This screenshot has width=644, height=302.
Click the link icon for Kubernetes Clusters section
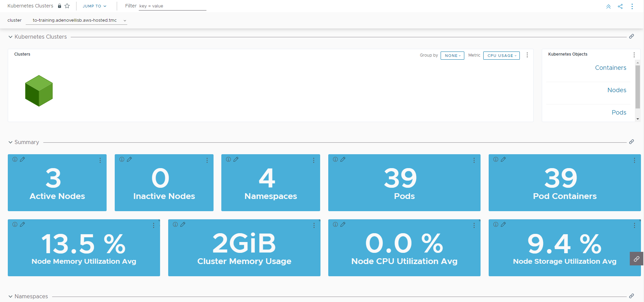(631, 37)
